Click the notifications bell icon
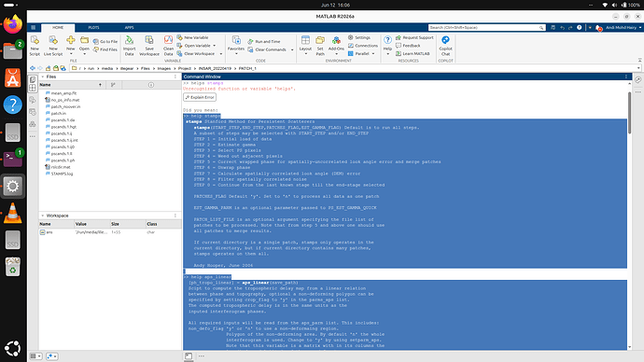 (598, 27)
